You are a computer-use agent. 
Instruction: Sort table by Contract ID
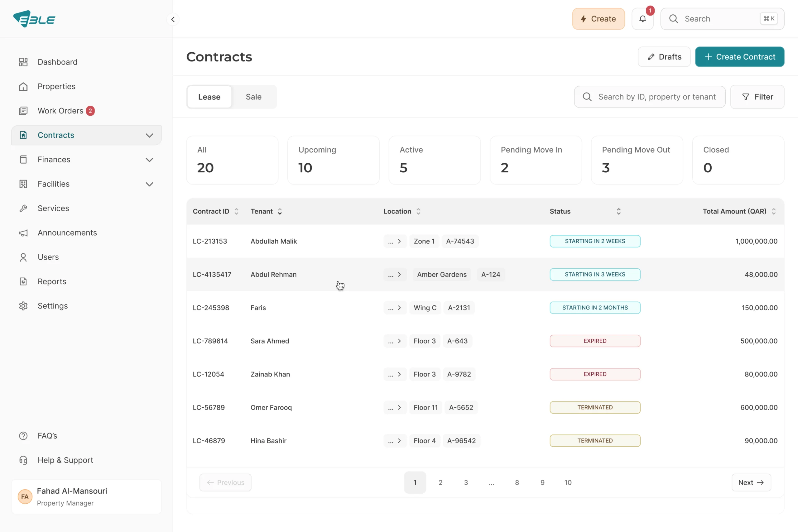pyautogui.click(x=236, y=211)
